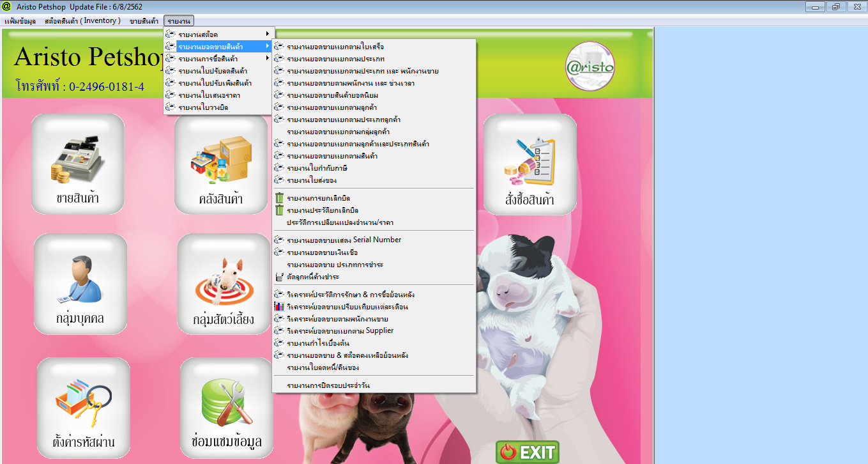Select รายงานยอดขายแสดง Serial Number
Screen dimensions: 868x464
374,240
